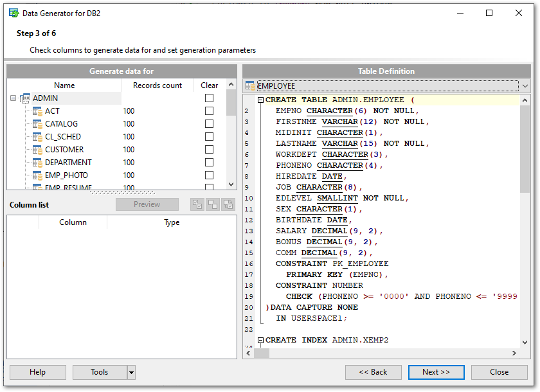Click the Close button at bottom

(x=499, y=372)
